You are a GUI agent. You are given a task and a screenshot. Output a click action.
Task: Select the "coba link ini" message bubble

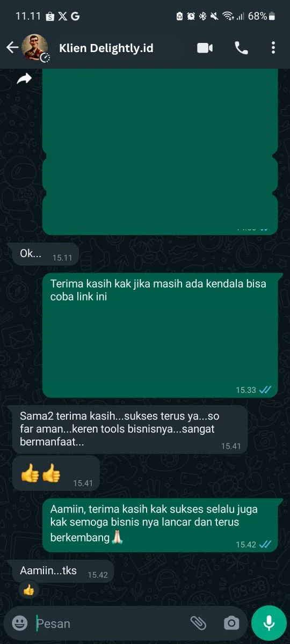tap(160, 335)
